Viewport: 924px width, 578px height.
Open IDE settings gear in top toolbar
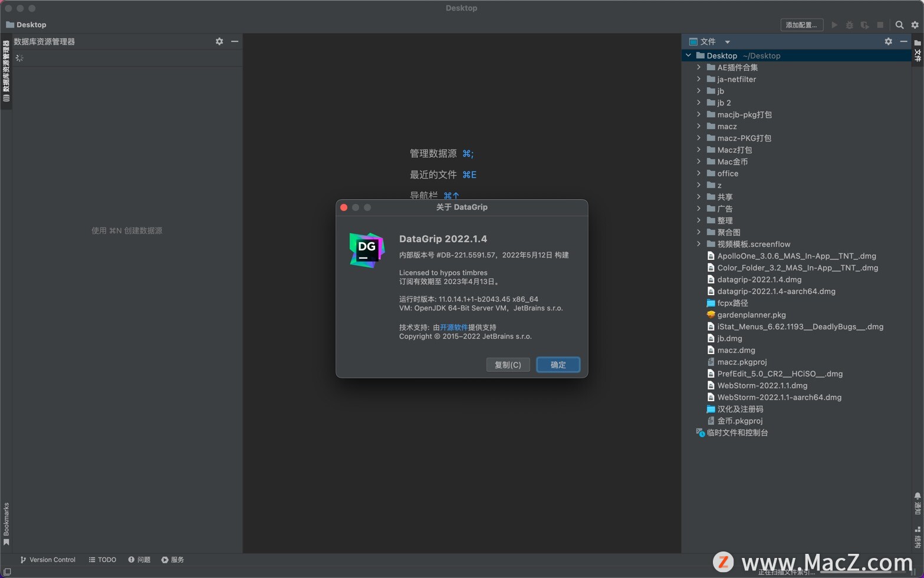click(x=915, y=25)
